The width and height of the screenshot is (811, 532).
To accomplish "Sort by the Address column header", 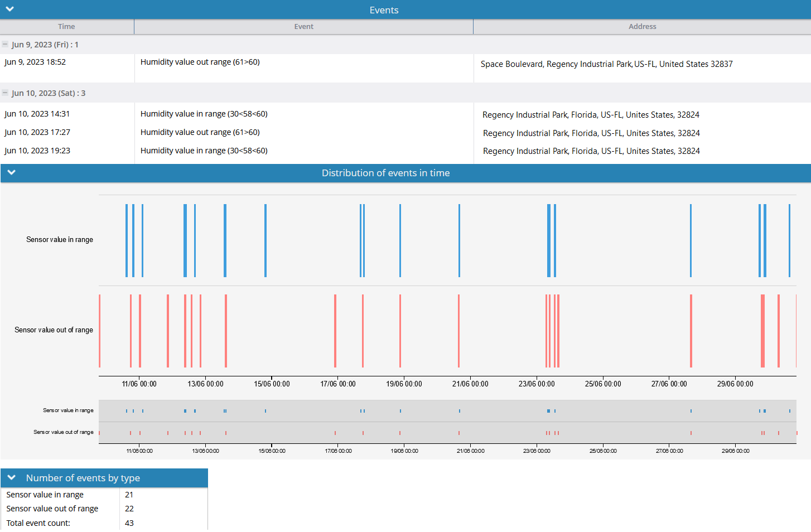I will pyautogui.click(x=642, y=26).
